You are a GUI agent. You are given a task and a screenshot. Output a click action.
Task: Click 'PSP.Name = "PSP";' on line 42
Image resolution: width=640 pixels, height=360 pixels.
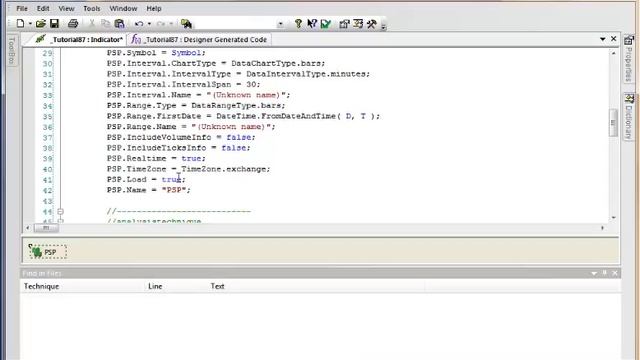pos(149,190)
